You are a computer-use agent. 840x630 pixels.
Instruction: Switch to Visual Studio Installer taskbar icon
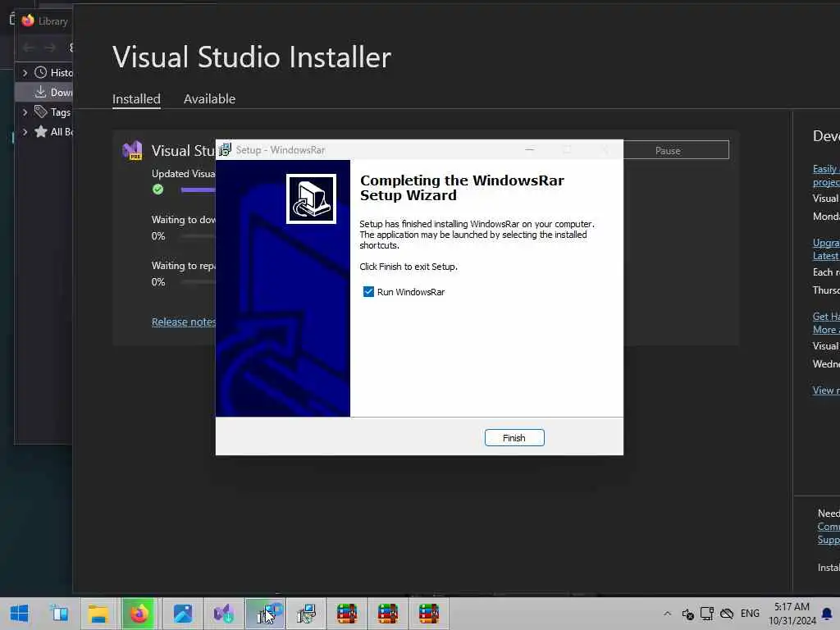224,614
